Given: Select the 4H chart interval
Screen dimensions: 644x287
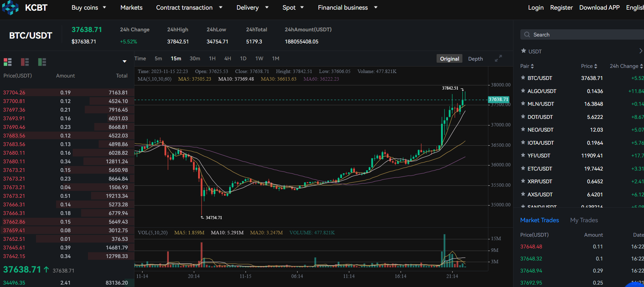Looking at the screenshot, I should pyautogui.click(x=228, y=59).
